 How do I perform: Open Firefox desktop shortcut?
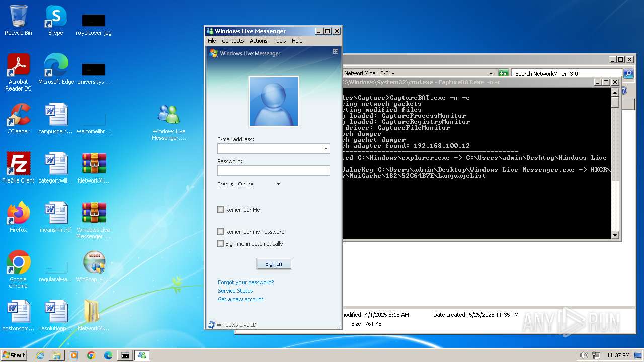point(18,217)
